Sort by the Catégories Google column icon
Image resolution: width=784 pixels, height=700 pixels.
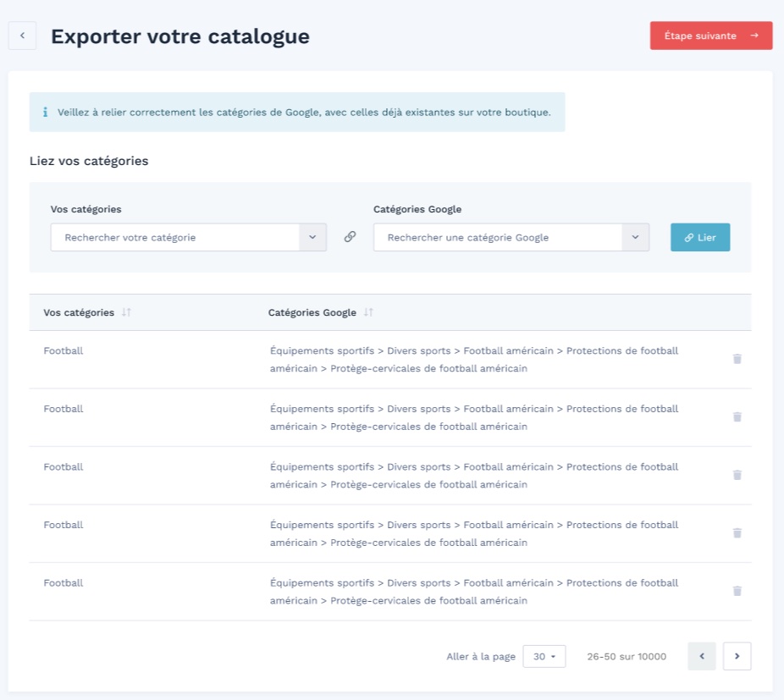coord(368,312)
